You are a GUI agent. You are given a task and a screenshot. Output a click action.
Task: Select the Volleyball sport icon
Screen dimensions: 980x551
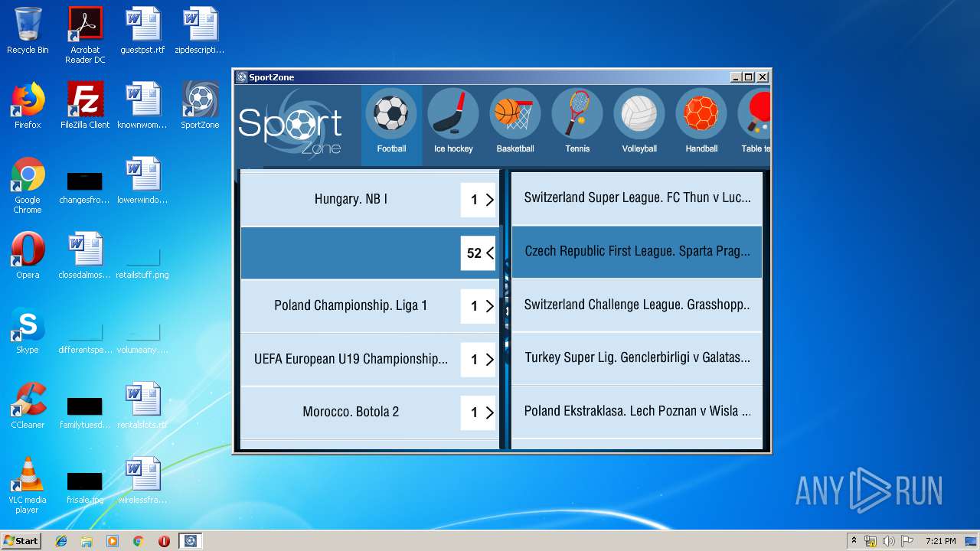(639, 113)
